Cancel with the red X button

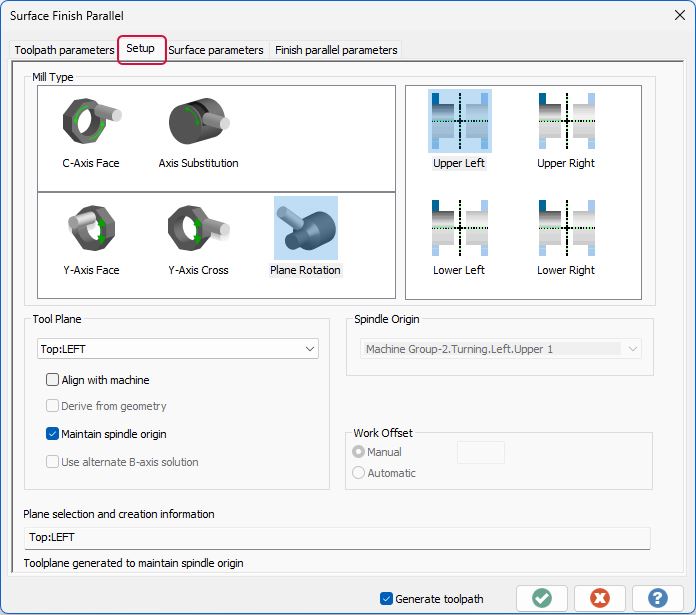click(x=600, y=598)
